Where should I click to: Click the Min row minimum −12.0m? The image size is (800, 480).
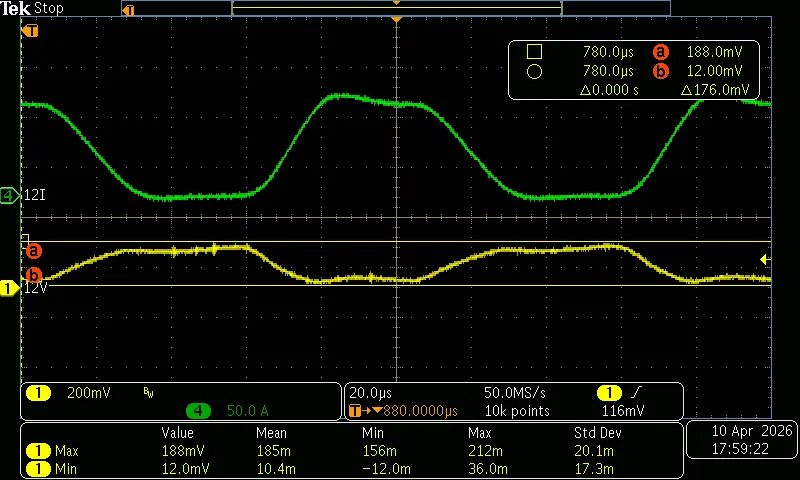coord(386,469)
